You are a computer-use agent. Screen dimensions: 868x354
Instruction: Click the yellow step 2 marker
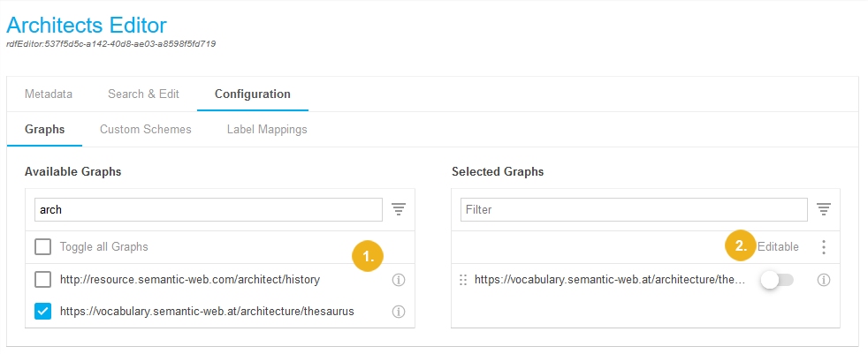[x=742, y=246]
